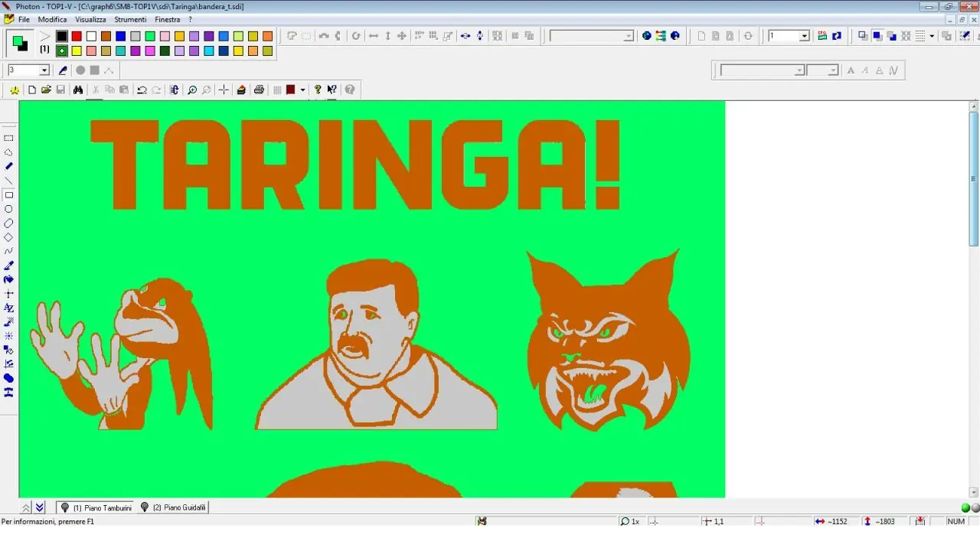Toggle the first overlapping squares mode

click(x=863, y=36)
